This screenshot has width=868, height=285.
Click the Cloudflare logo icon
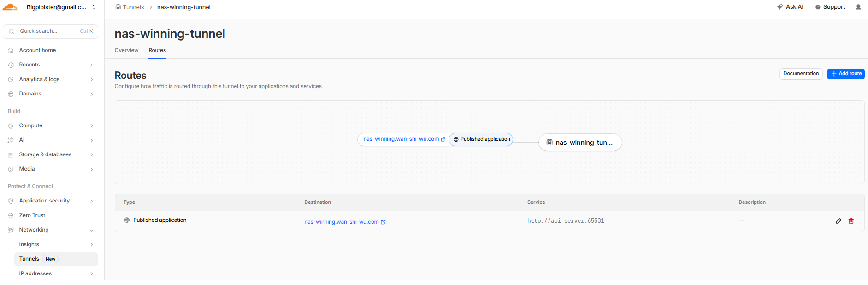click(10, 7)
